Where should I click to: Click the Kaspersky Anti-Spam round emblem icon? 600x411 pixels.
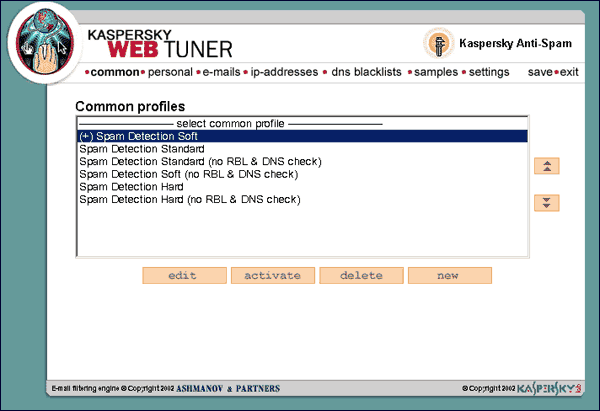[439, 43]
